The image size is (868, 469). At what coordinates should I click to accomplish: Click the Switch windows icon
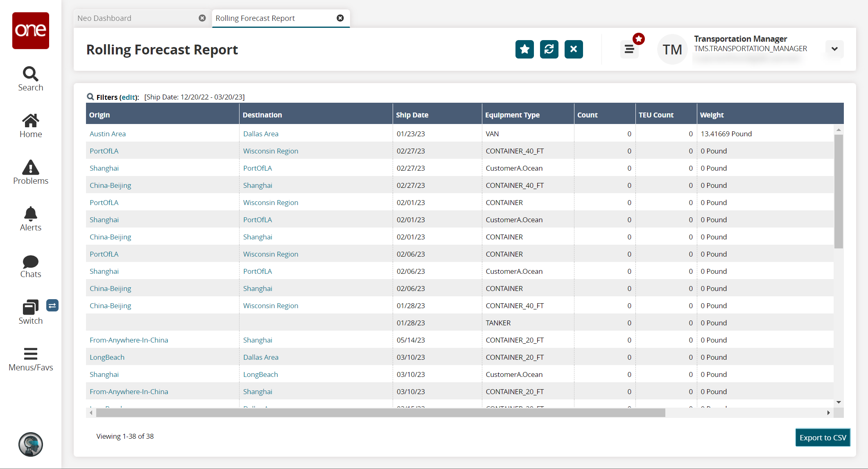[x=30, y=307]
